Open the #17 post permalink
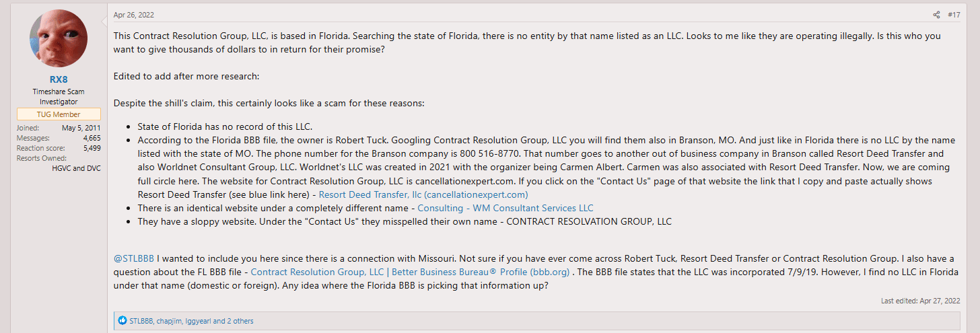Viewport: 980px width, 333px height. pyautogui.click(x=954, y=15)
